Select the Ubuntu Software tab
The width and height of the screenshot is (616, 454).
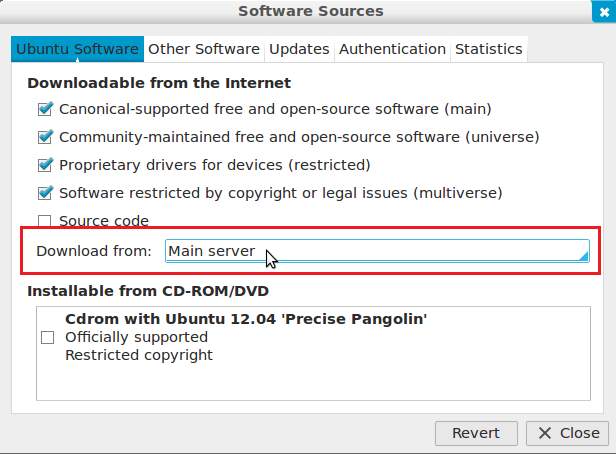point(77,49)
